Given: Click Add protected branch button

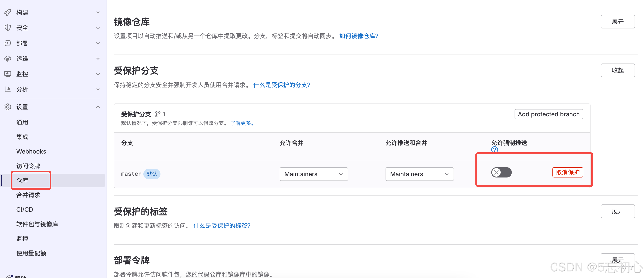Looking at the screenshot, I should 549,114.
